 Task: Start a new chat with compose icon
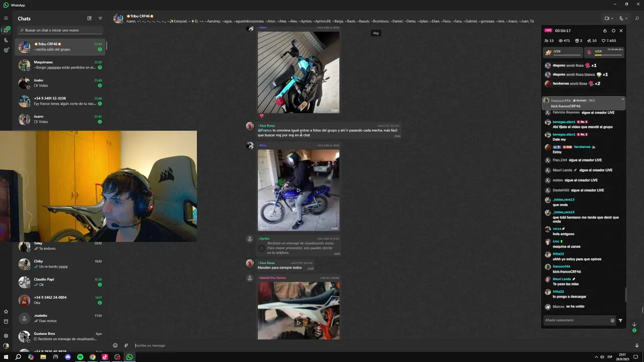pos(90,19)
